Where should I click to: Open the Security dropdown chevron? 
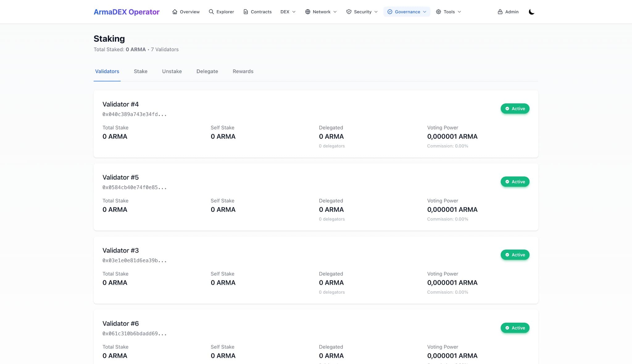376,12
